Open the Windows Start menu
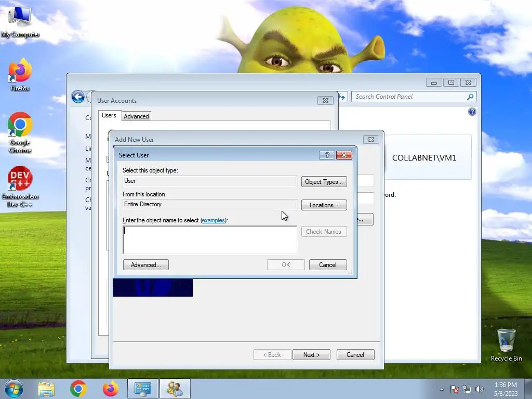The height and width of the screenshot is (399, 532). [x=14, y=389]
